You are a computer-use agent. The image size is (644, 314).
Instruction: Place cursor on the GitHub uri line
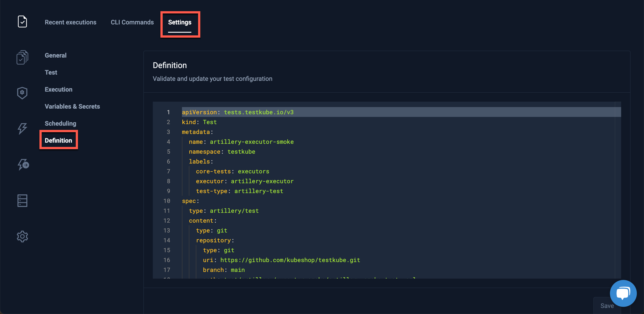[x=290, y=260]
